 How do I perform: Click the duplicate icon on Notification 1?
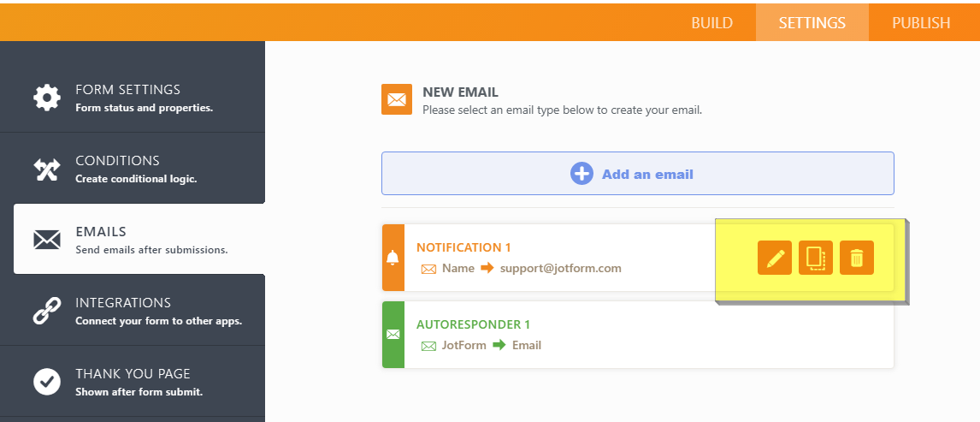coord(816,258)
